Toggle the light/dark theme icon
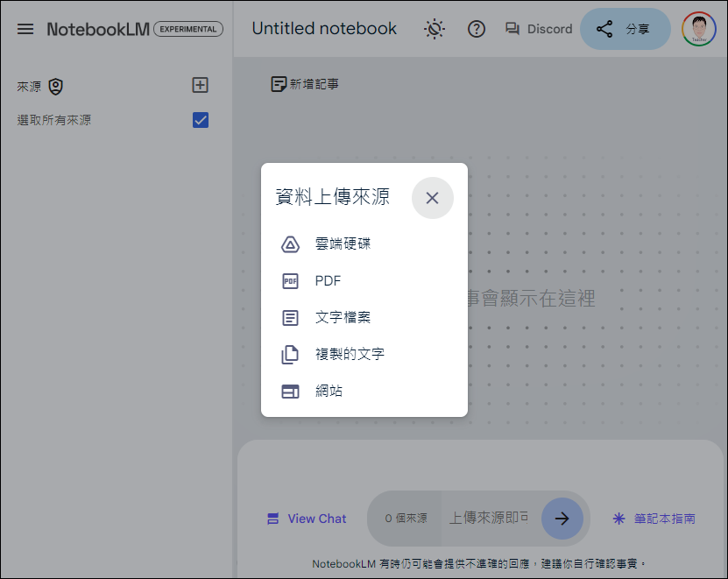 435,29
